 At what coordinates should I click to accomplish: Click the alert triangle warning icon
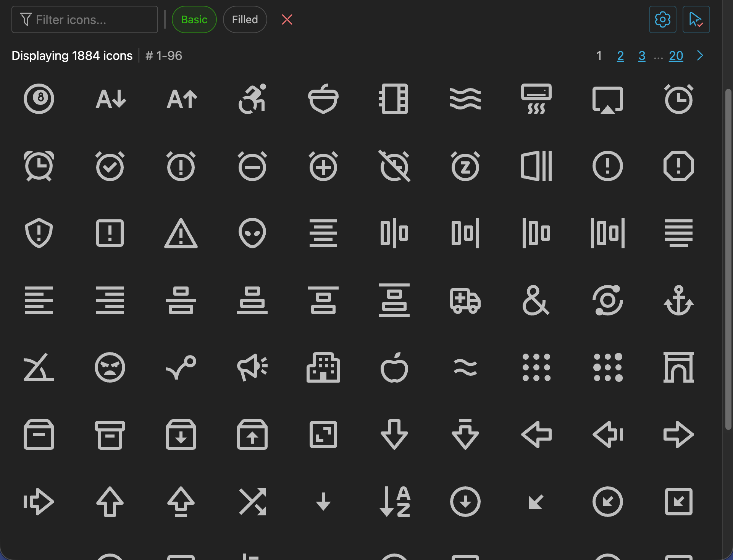click(x=181, y=233)
